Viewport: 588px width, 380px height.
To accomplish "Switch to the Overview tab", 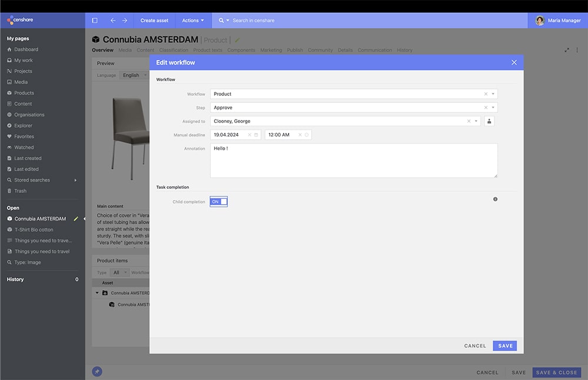I will coord(102,50).
